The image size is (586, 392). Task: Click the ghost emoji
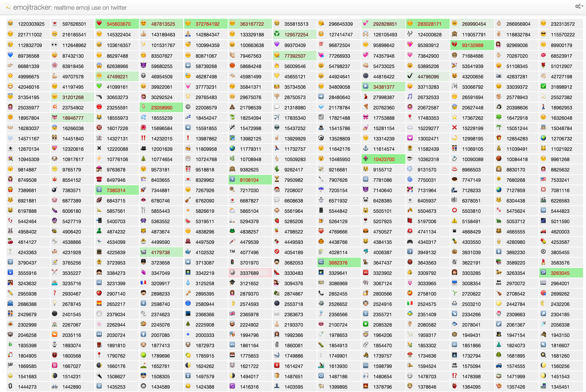pyautogui.click(x=99, y=138)
